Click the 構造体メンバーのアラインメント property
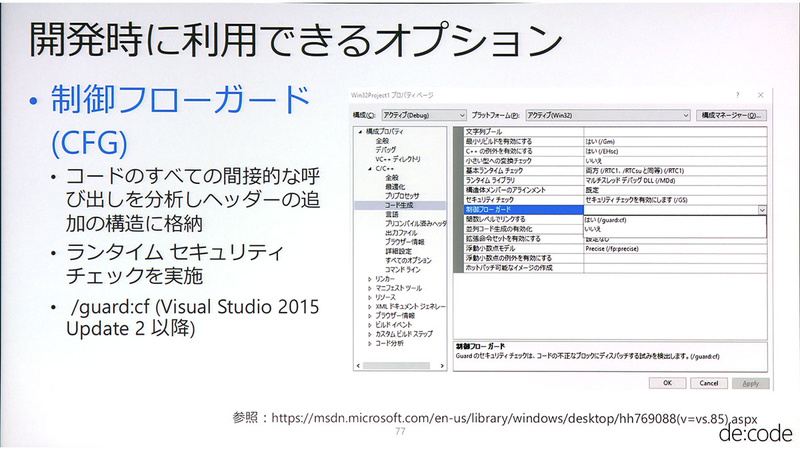Screen dimensions: 800x450 point(523,190)
